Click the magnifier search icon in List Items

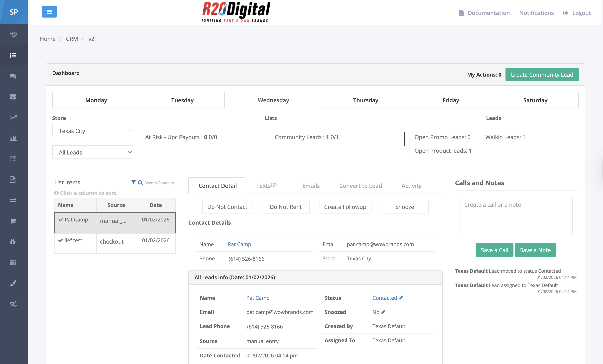pyautogui.click(x=140, y=182)
